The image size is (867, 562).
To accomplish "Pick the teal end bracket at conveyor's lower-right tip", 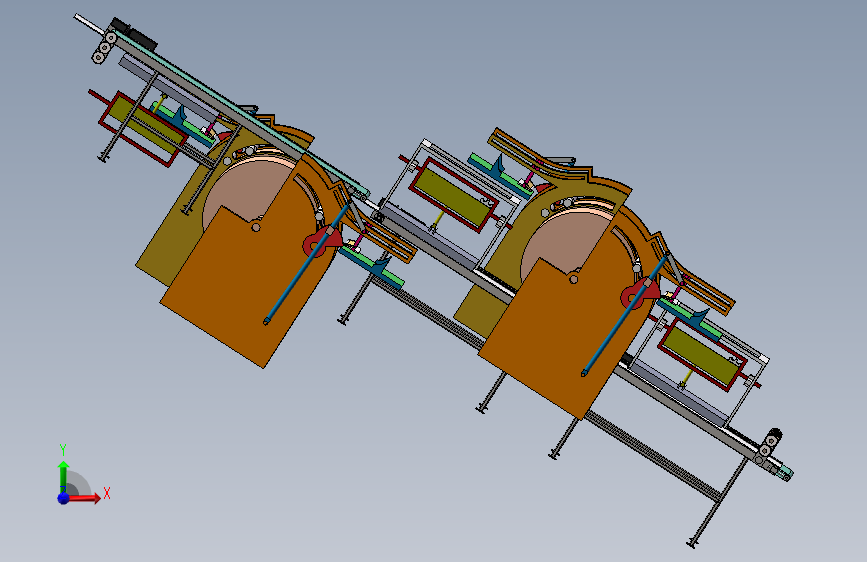I will click(785, 473).
